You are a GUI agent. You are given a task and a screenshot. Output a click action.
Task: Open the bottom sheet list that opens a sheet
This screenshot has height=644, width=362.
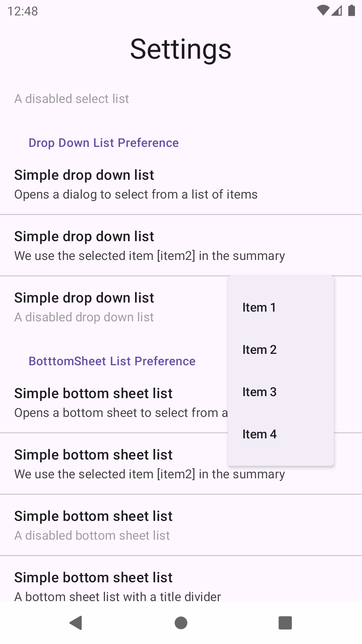click(114, 402)
